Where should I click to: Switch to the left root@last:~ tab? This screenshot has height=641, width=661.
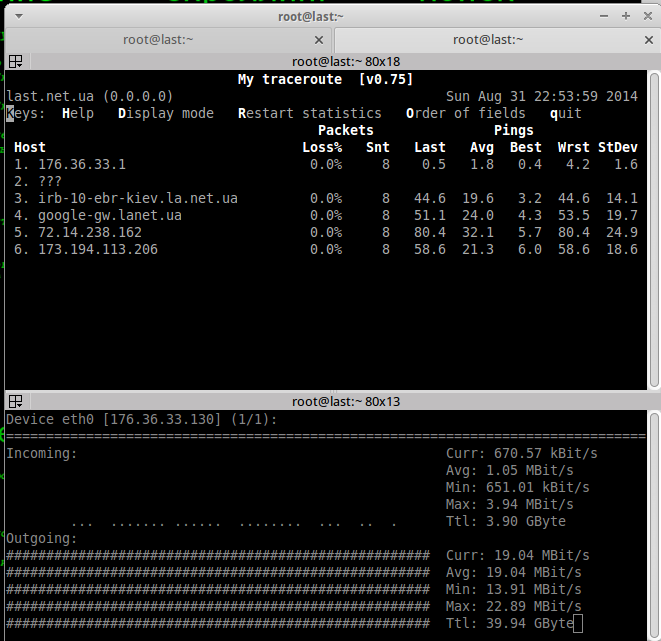click(158, 40)
